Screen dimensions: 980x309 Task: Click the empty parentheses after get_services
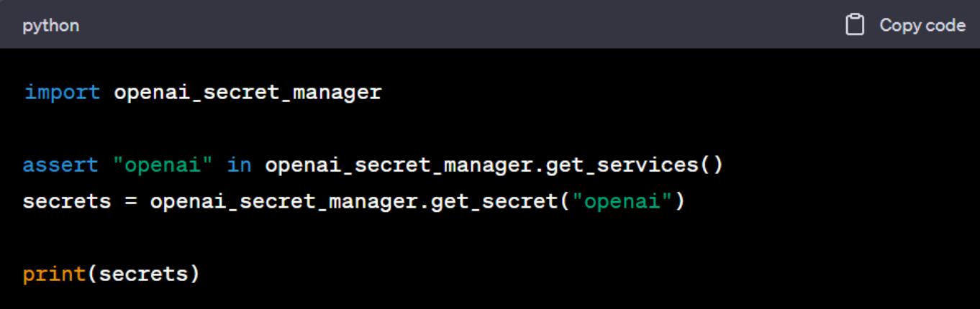710,165
